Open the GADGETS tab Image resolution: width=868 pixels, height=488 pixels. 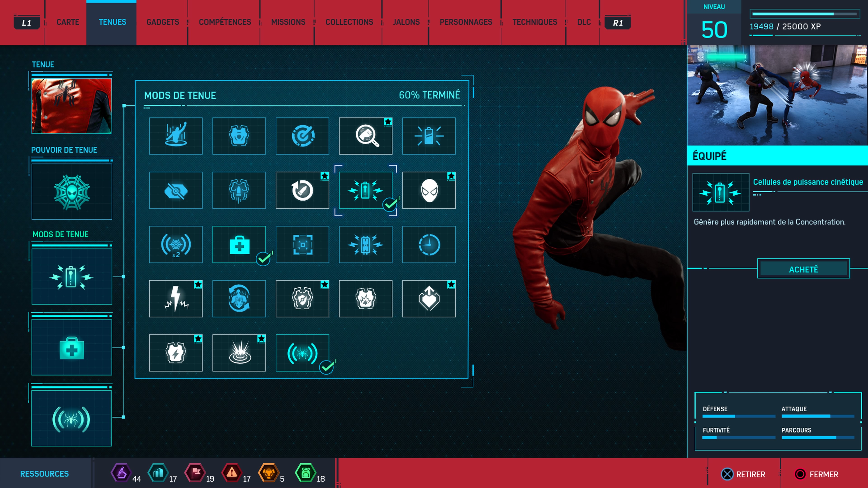(163, 22)
